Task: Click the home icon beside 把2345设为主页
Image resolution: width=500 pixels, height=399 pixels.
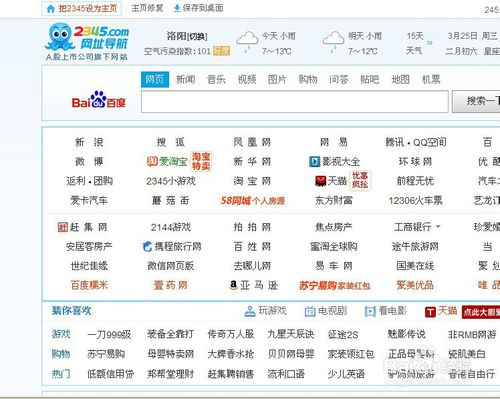Action: (x=50, y=9)
